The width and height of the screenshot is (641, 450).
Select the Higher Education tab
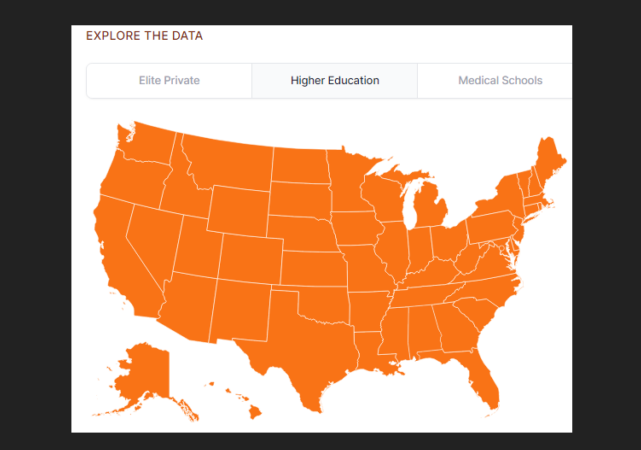(x=335, y=81)
